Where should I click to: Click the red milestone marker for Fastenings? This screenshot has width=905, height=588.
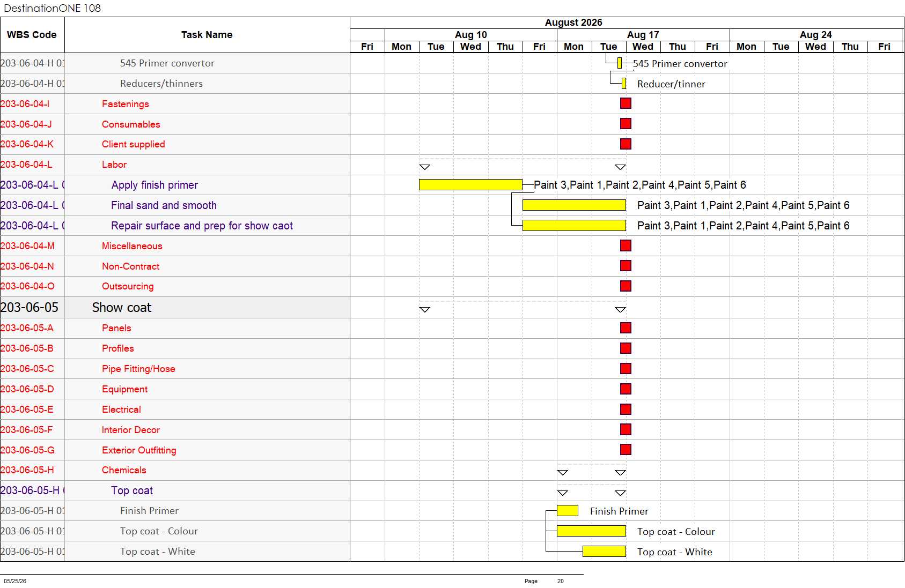click(626, 103)
